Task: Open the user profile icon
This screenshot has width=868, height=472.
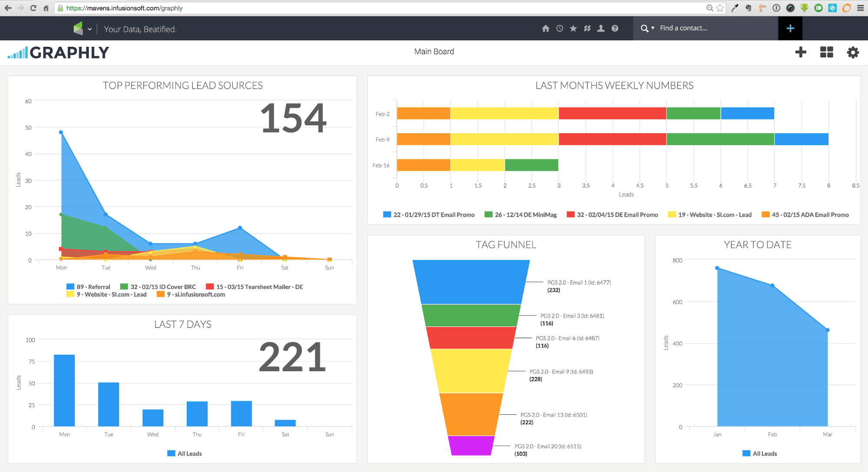Action: [601, 28]
